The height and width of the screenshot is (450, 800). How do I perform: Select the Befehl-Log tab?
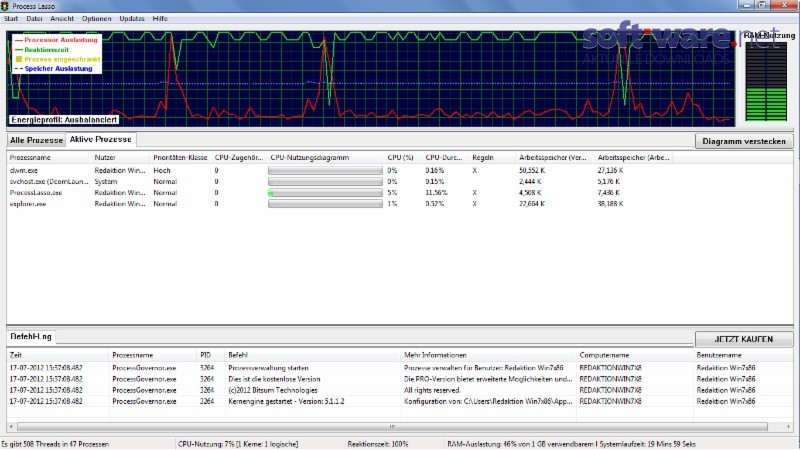coord(31,337)
